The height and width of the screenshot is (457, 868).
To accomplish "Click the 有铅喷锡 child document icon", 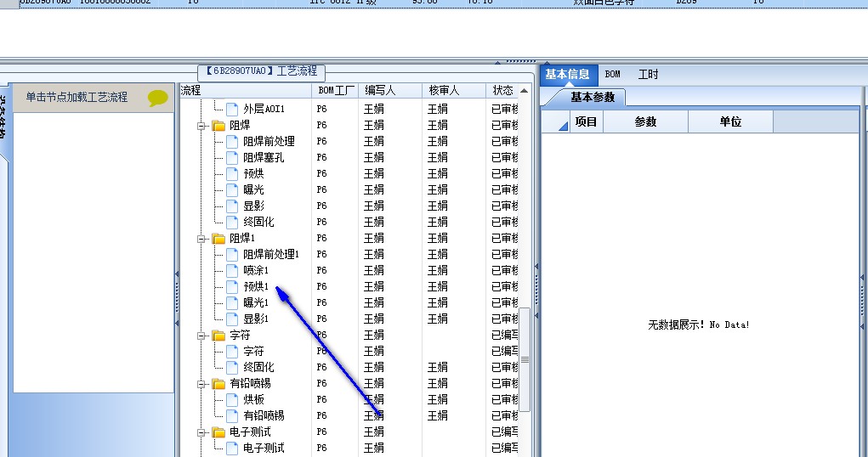I will tap(232, 415).
